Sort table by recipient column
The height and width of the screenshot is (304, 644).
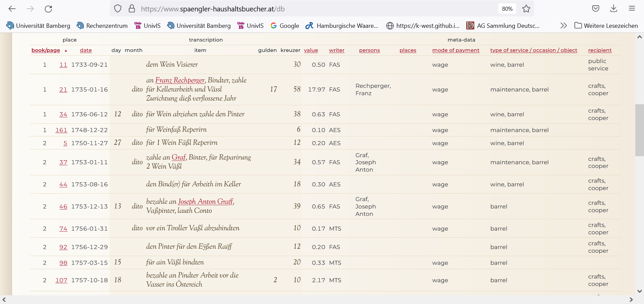pos(600,50)
